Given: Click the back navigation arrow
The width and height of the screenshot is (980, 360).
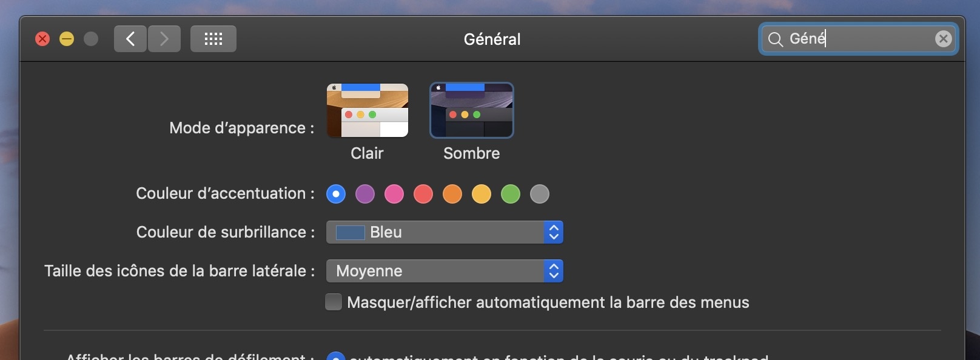Looking at the screenshot, I should coord(130,39).
